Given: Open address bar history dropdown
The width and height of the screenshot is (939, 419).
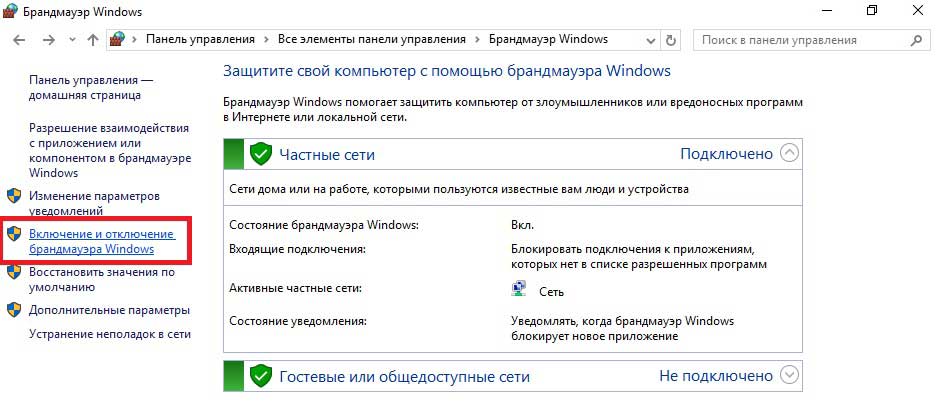Looking at the screenshot, I should [651, 40].
